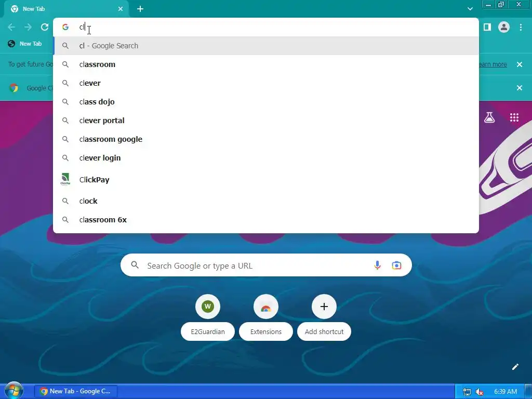Click the Show desktop strip

click(528, 391)
